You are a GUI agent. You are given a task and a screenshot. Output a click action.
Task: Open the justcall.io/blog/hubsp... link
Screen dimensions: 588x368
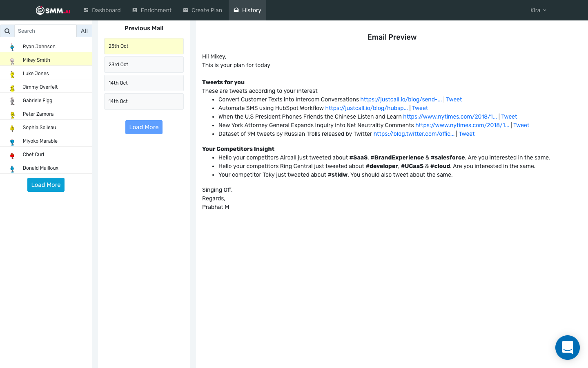tap(366, 108)
